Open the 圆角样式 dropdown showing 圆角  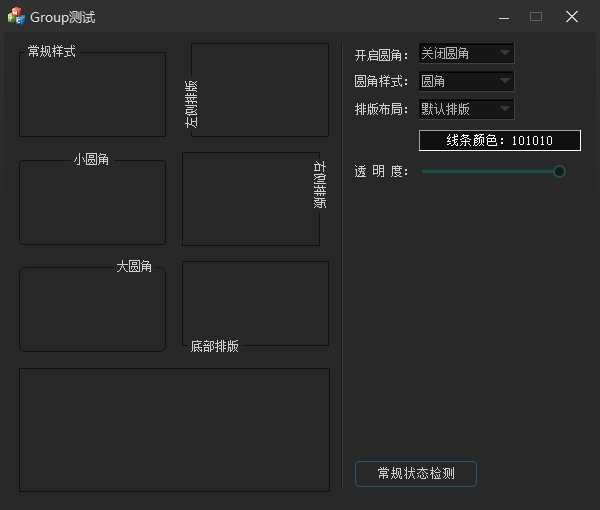tap(467, 81)
